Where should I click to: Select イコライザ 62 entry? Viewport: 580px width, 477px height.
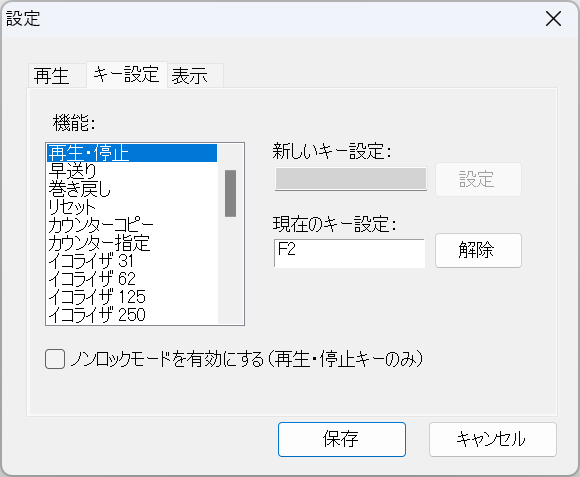[132, 279]
